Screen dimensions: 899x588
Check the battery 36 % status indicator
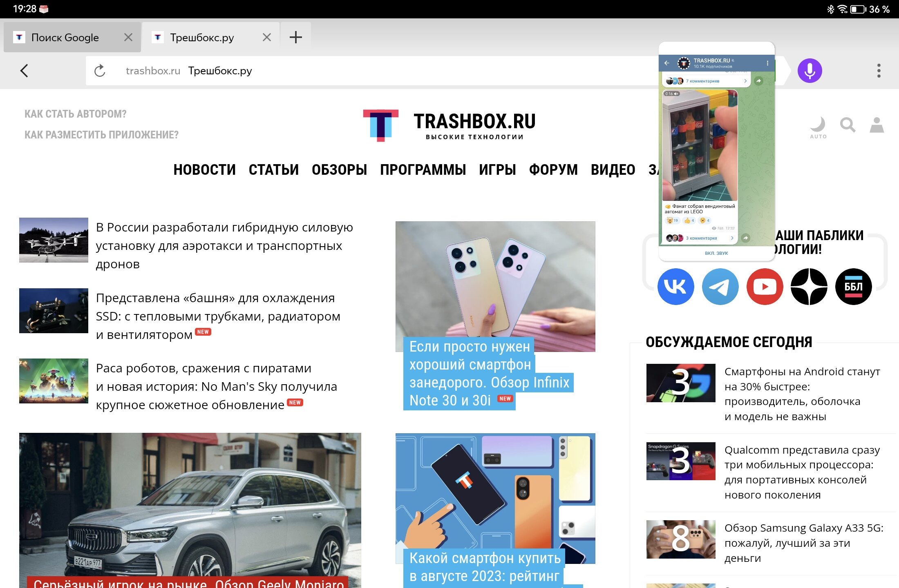pyautogui.click(x=870, y=9)
